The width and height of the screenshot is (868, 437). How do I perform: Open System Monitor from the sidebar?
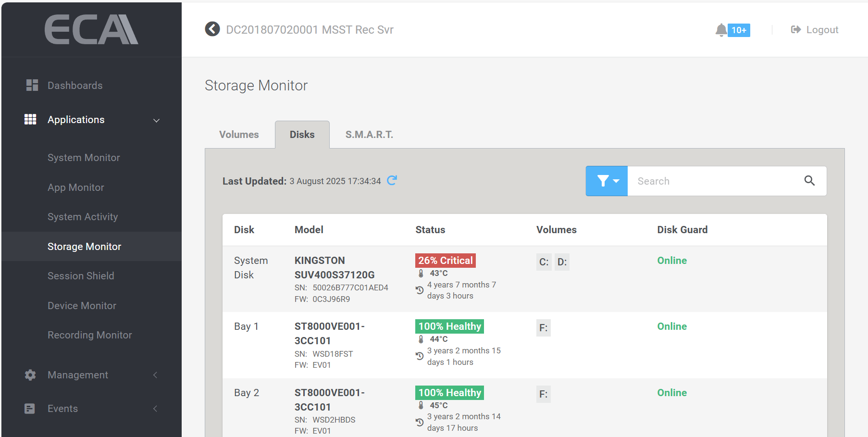pyautogui.click(x=84, y=158)
